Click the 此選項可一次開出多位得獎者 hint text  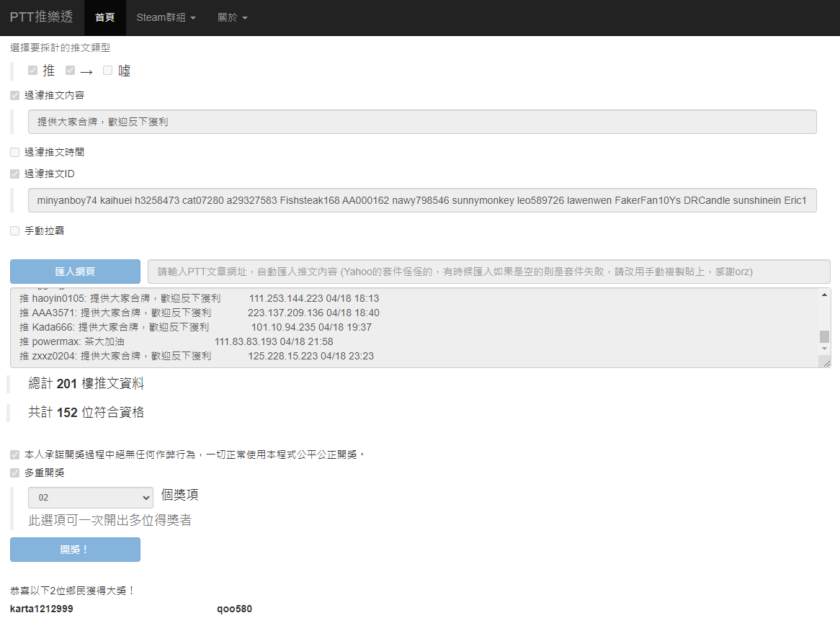tap(110, 521)
